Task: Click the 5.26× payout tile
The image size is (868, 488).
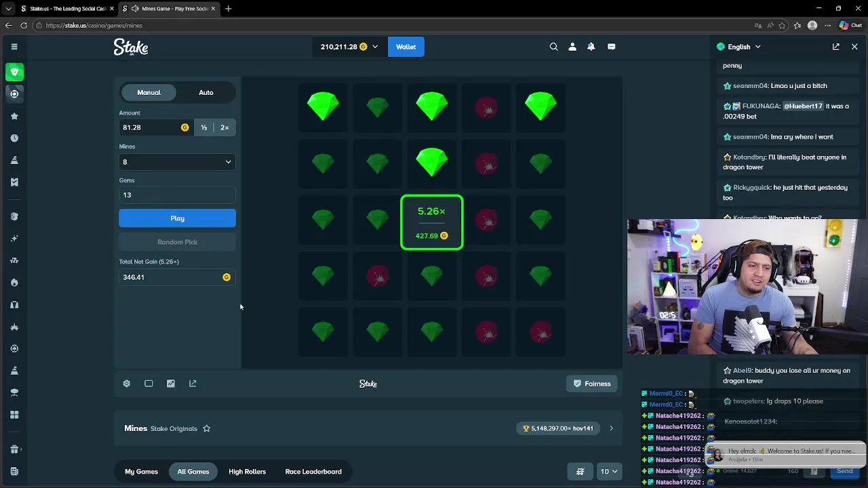Action: (432, 222)
